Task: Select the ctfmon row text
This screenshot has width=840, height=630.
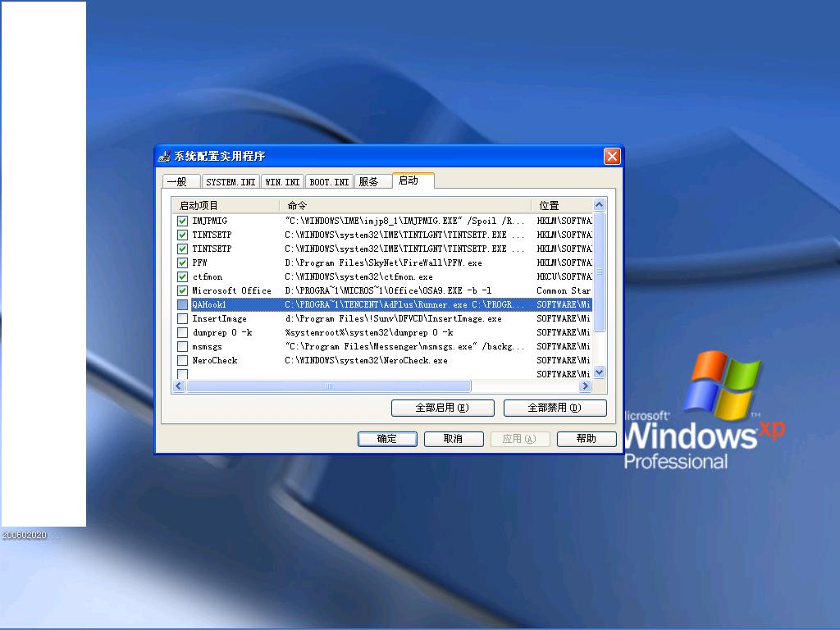Action: pos(208,276)
